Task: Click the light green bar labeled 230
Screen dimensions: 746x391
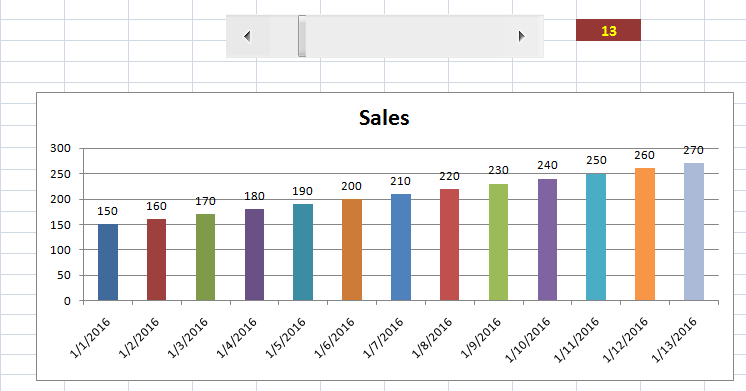Action: 499,242
